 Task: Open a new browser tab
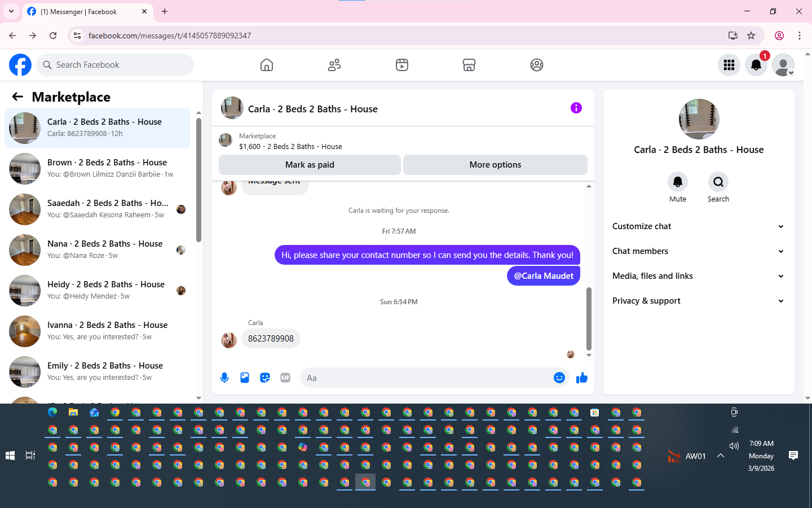click(x=165, y=11)
